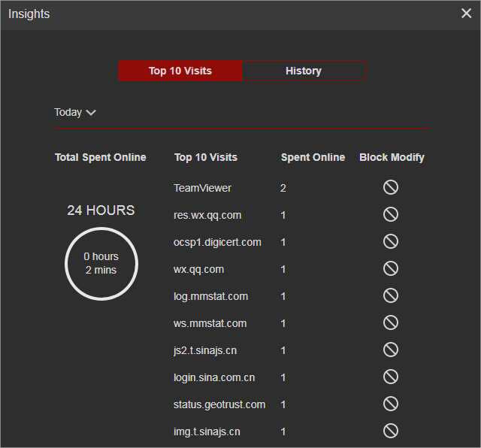Image resolution: width=481 pixels, height=448 pixels.
Task: Click login.sina.com.cn entry
Action: click(x=214, y=377)
